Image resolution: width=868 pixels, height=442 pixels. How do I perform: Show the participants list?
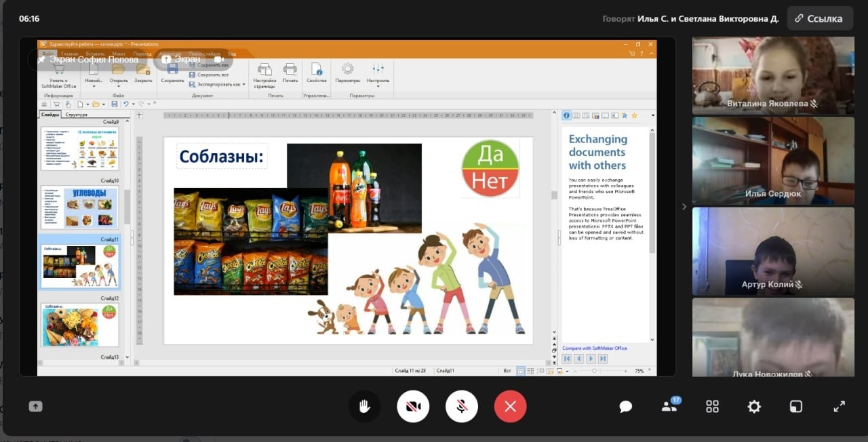(669, 406)
